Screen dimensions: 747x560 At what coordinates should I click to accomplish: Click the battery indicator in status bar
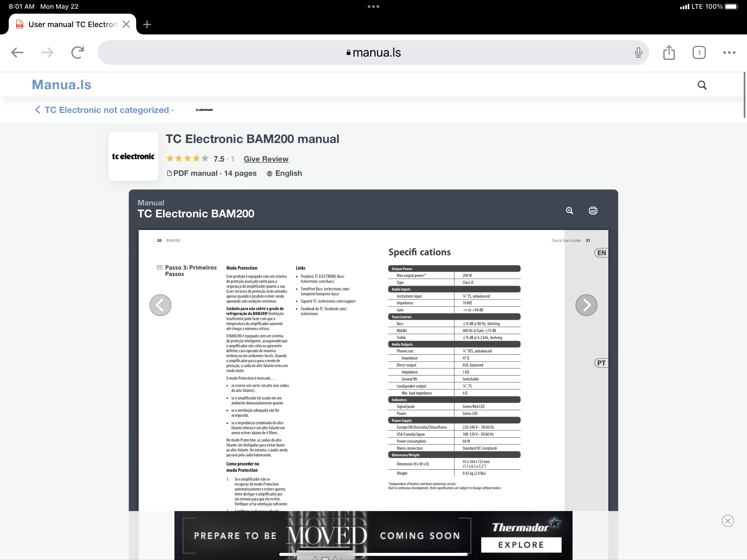click(x=731, y=6)
